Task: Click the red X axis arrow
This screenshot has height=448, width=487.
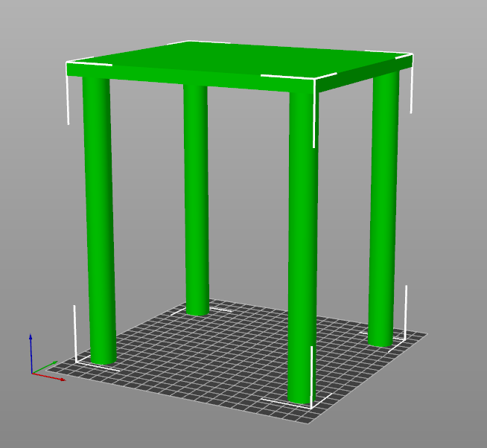Action: pyautogui.click(x=48, y=377)
